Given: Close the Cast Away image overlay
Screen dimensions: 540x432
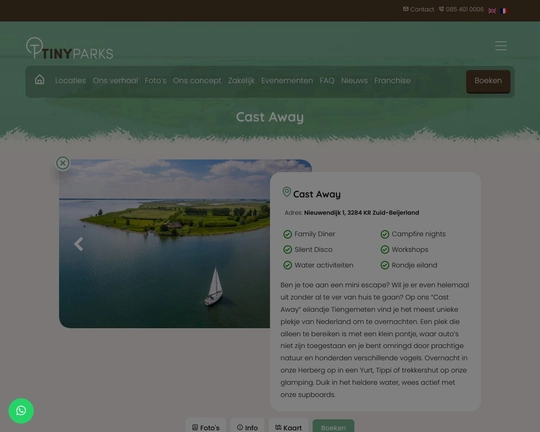Looking at the screenshot, I should [63, 163].
